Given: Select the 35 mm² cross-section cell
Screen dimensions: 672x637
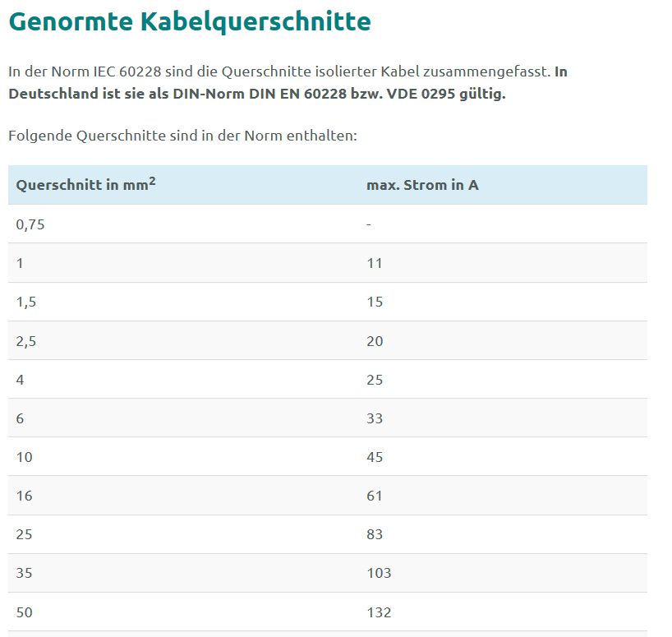Looking at the screenshot, I should tap(25, 573).
